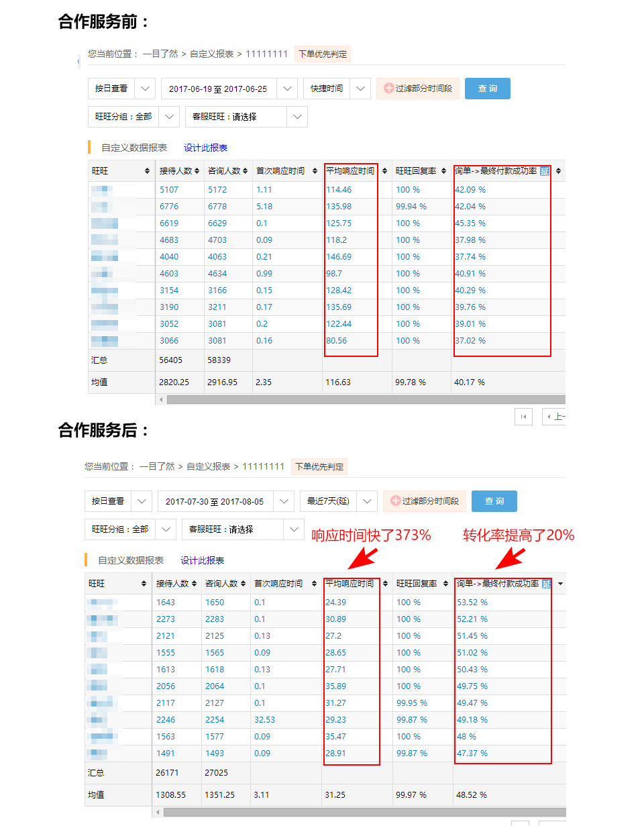Open 一目了然 breadcrumb in the 2017-06-19 report

[160, 54]
